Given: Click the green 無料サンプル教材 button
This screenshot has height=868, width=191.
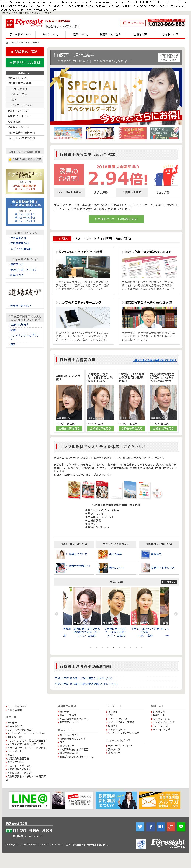Looking at the screenshot, I should point(25,63).
